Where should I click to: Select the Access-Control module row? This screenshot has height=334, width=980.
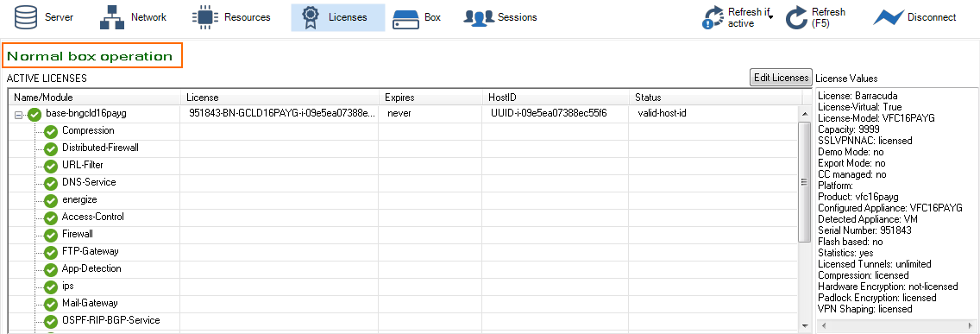pyautogui.click(x=404, y=217)
